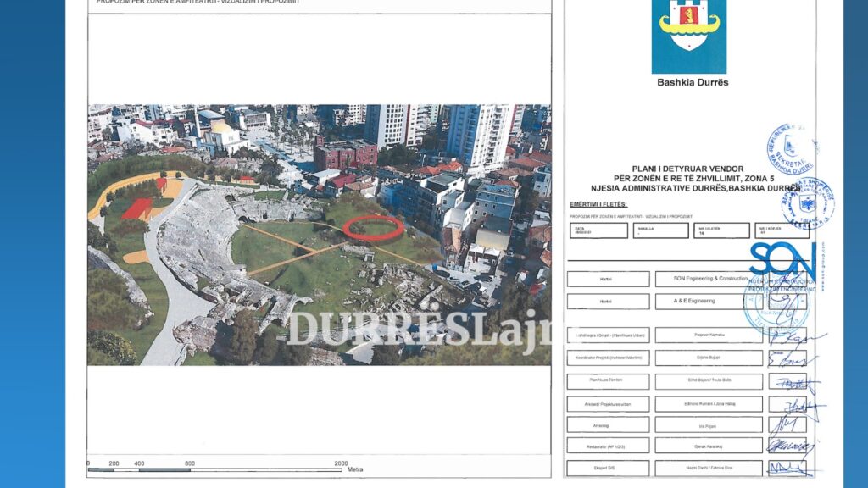
Task: Click the Planifikues Territori role box
Action: click(608, 381)
